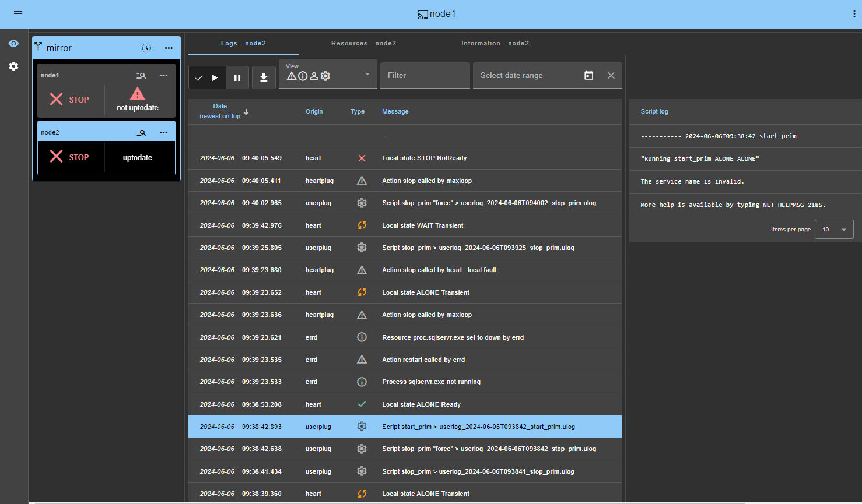Toggle the real-time check/play log button
Image resolution: width=862 pixels, height=504 pixels.
pos(207,77)
